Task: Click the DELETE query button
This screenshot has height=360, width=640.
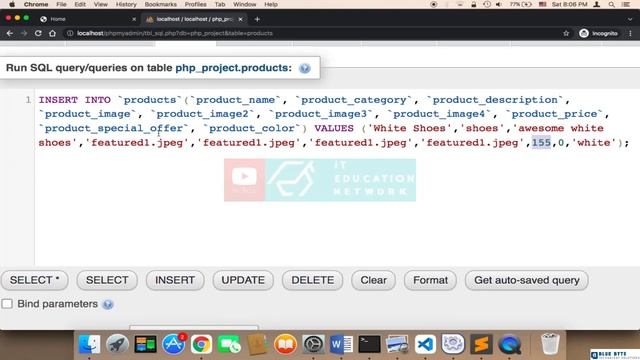Action: tap(313, 280)
